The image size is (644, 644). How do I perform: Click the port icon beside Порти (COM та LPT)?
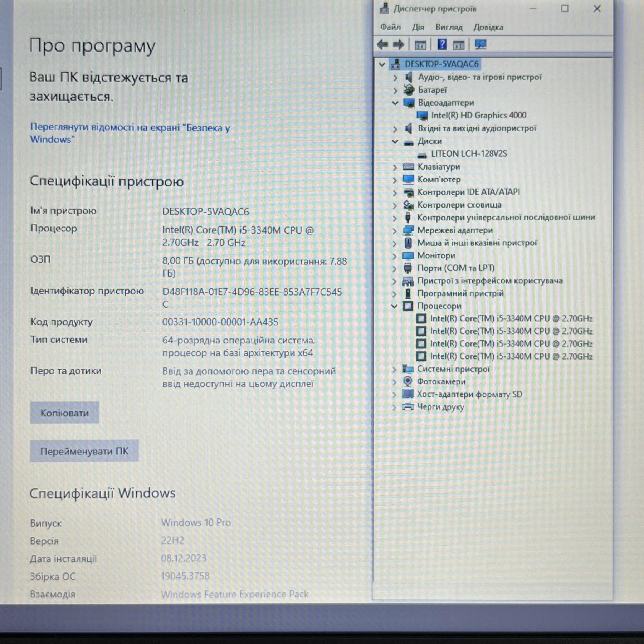click(x=408, y=268)
